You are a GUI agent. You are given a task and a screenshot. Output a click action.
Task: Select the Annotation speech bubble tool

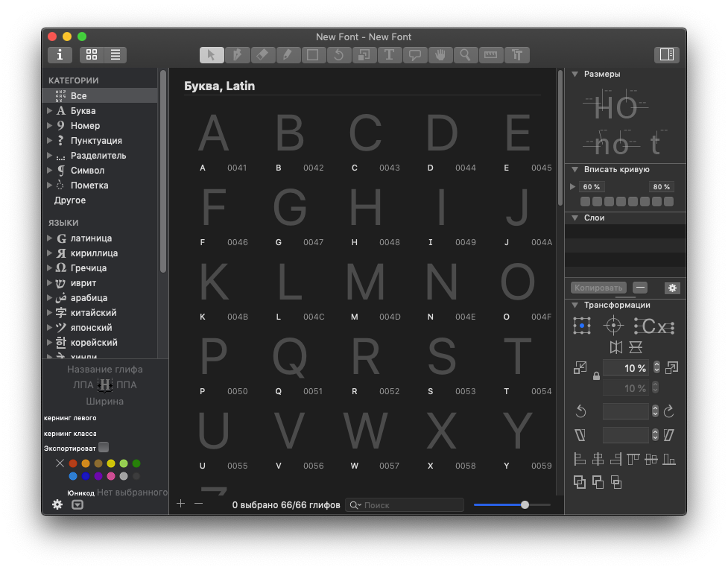point(414,54)
